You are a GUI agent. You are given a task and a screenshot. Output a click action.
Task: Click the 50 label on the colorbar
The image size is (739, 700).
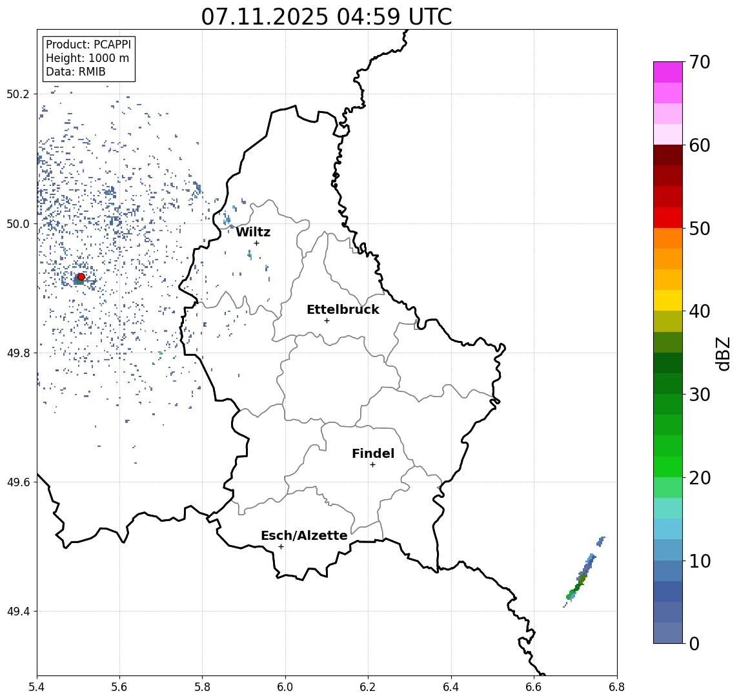[x=699, y=229]
